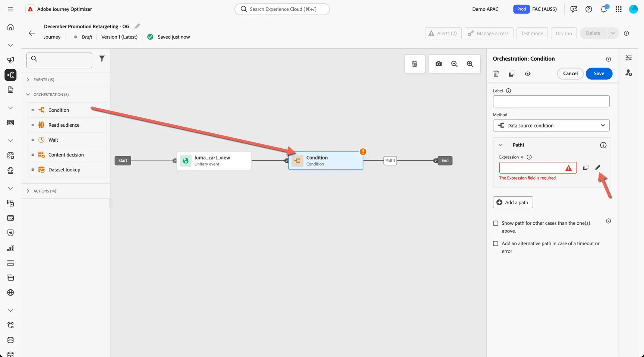The width and height of the screenshot is (644, 357).
Task: Open the apps grid switcher
Action: pyautogui.click(x=619, y=9)
